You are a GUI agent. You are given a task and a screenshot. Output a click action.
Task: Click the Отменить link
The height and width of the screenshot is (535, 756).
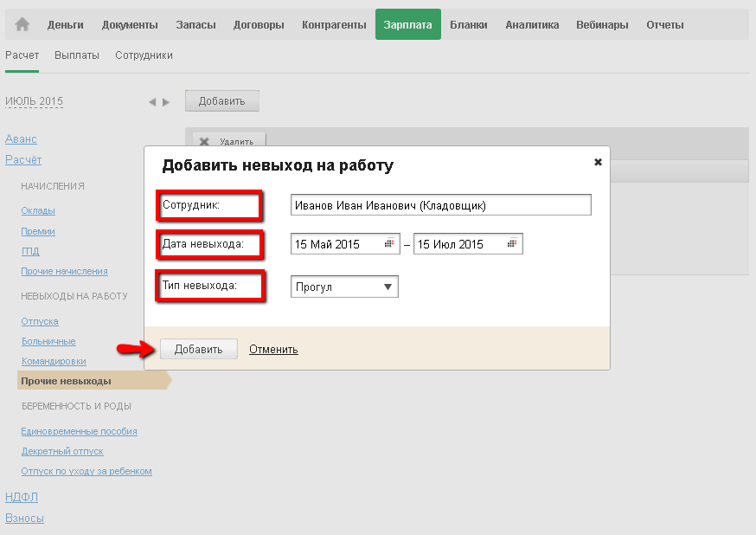(x=273, y=350)
